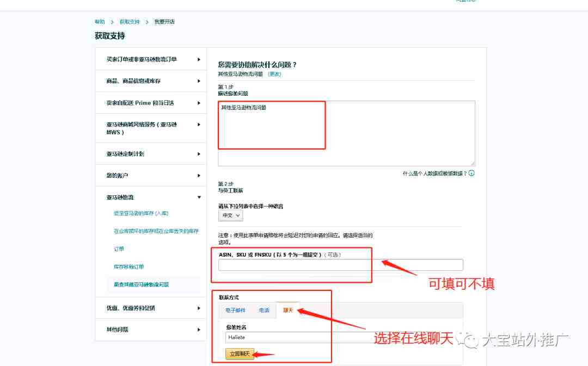
Task: Click the info icon beside 什么是个人数据或敏感数据
Action: (x=471, y=173)
